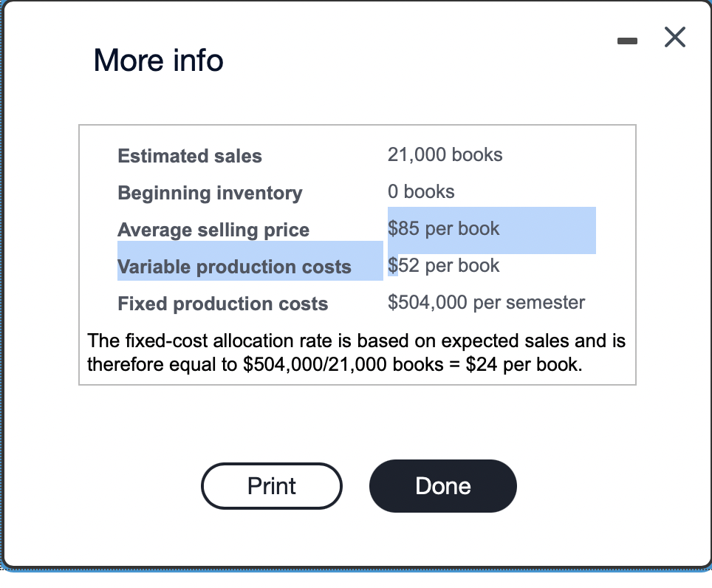Click the $504,000 per semester value
The image size is (712, 588).
486,302
